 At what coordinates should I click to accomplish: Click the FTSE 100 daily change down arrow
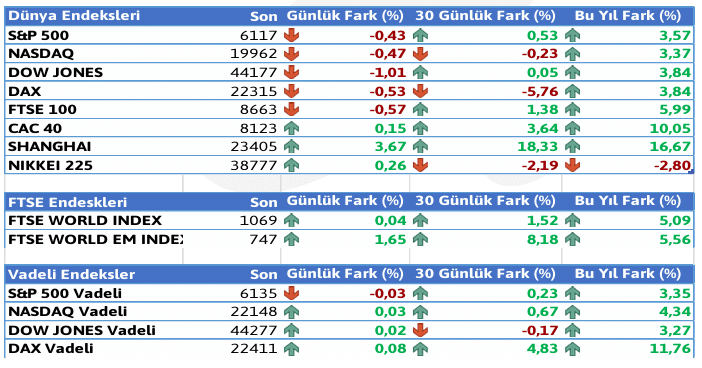coord(291,109)
